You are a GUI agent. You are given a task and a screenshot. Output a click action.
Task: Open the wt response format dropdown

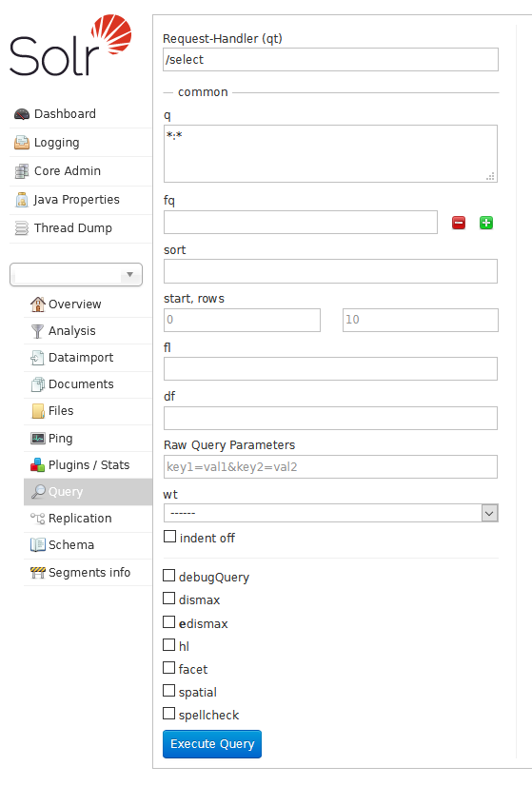pyautogui.click(x=331, y=513)
